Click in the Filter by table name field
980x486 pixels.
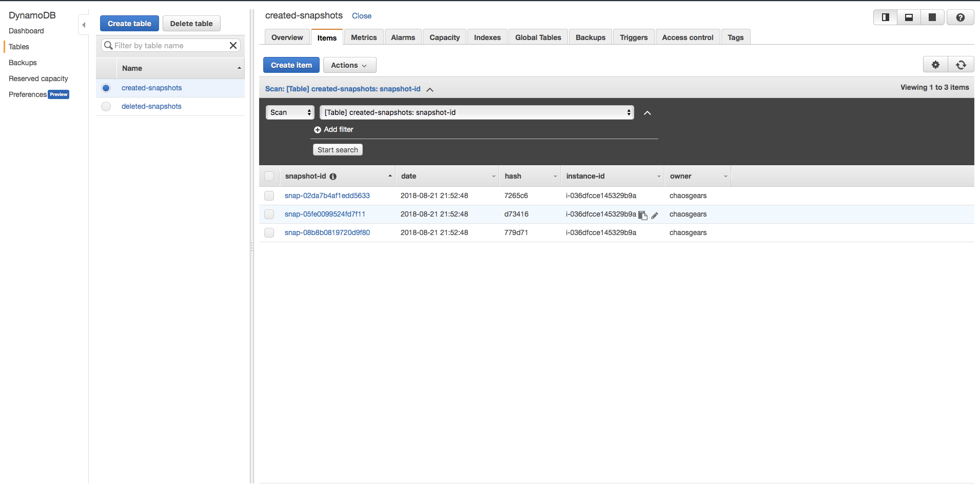(x=169, y=46)
